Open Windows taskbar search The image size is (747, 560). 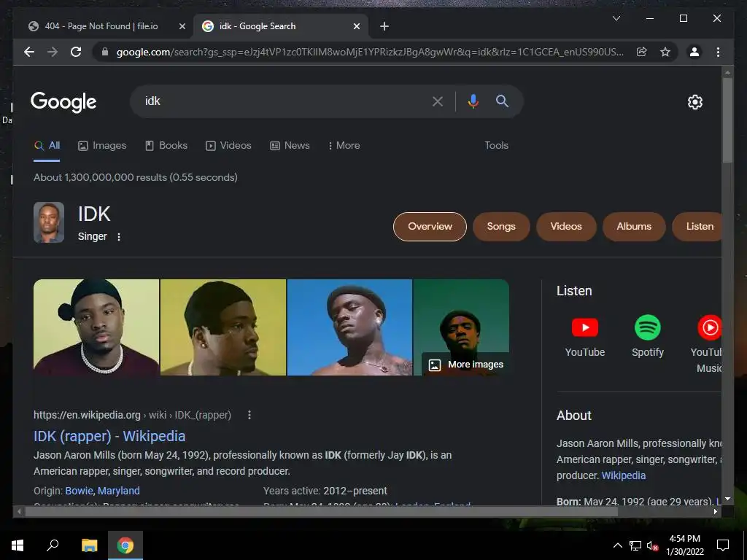tap(53, 545)
